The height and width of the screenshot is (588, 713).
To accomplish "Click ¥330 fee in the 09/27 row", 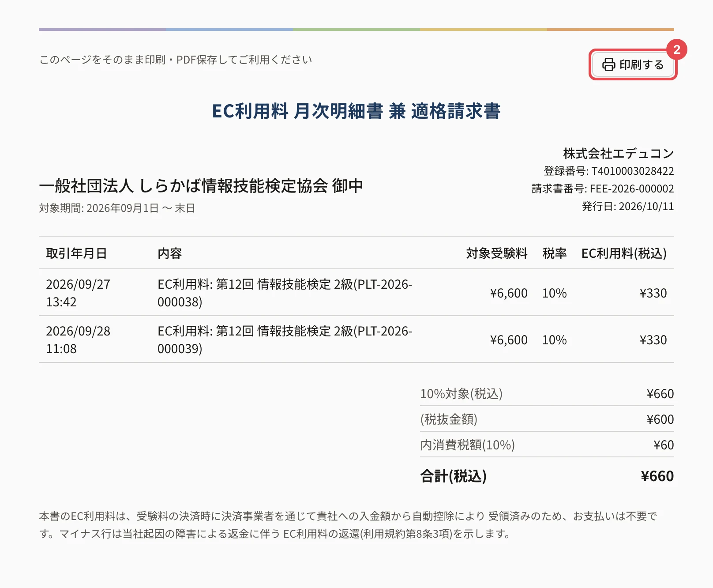I will point(653,293).
